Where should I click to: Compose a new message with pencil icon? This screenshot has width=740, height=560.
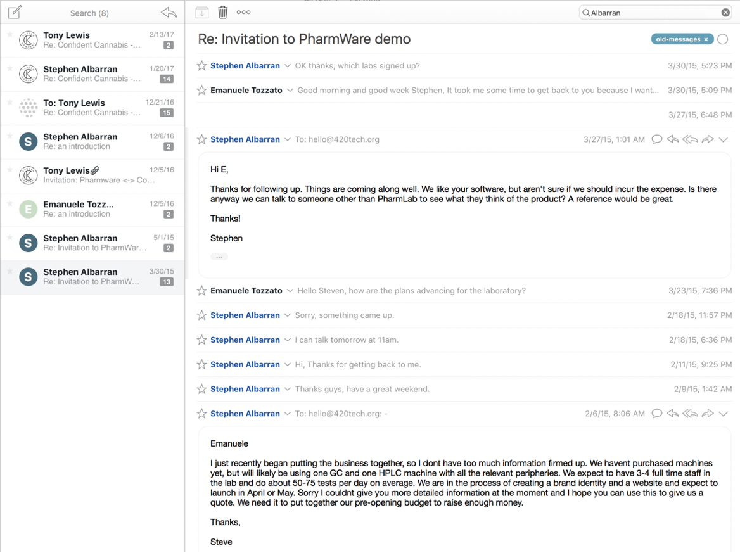click(x=15, y=12)
